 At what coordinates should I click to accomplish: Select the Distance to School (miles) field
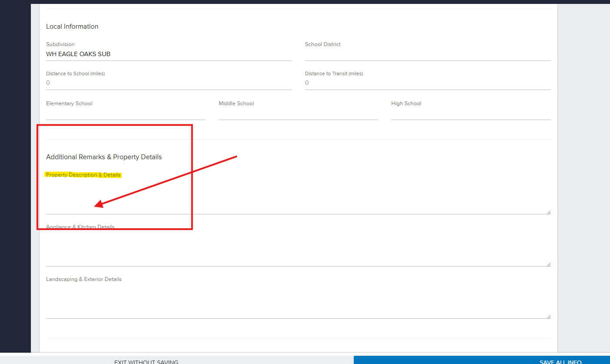coord(168,83)
